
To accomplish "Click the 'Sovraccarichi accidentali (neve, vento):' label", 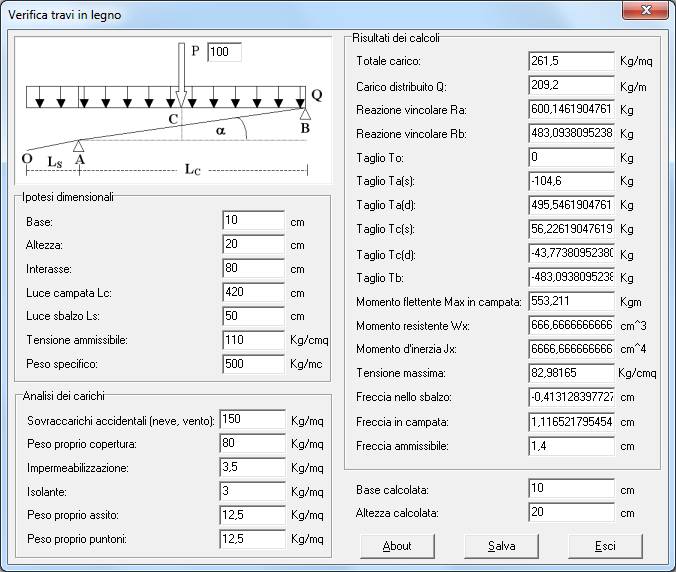I will point(121,421).
